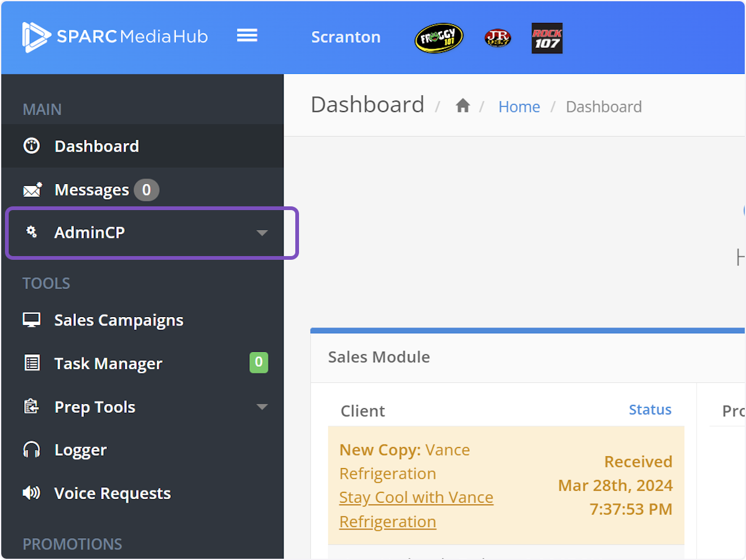Screen dimensions: 746x560
Task: Open Sales Campaigns in sidebar
Action: click(x=118, y=320)
